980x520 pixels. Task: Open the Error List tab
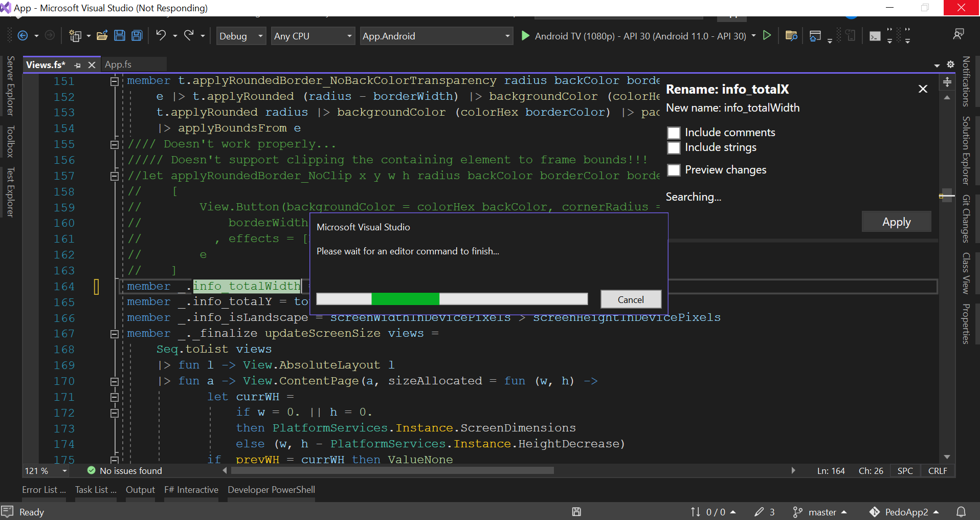pyautogui.click(x=44, y=490)
